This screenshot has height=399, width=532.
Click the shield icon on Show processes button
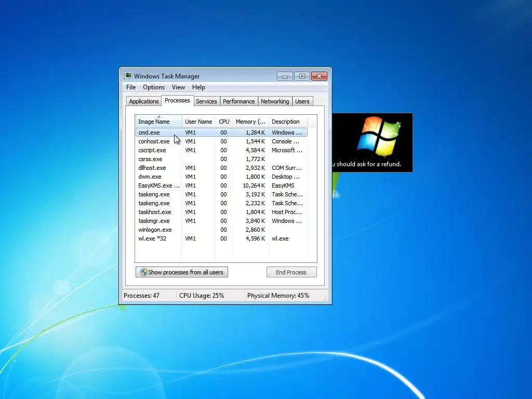coord(143,272)
